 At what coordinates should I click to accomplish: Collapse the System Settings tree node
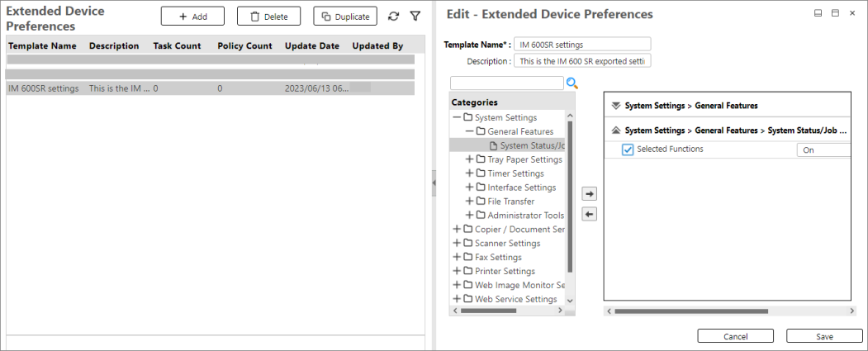(x=457, y=117)
